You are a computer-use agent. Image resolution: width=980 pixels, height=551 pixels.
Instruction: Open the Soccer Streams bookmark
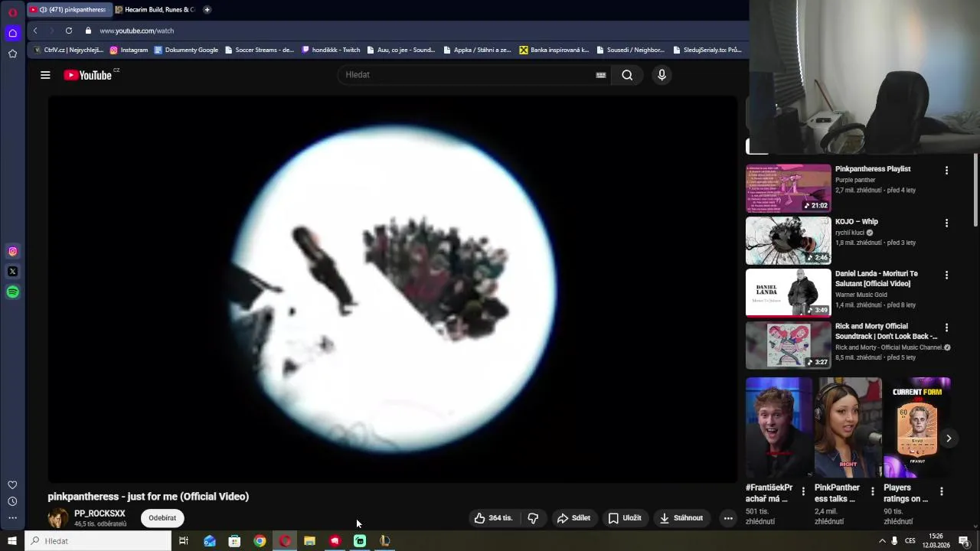(259, 50)
